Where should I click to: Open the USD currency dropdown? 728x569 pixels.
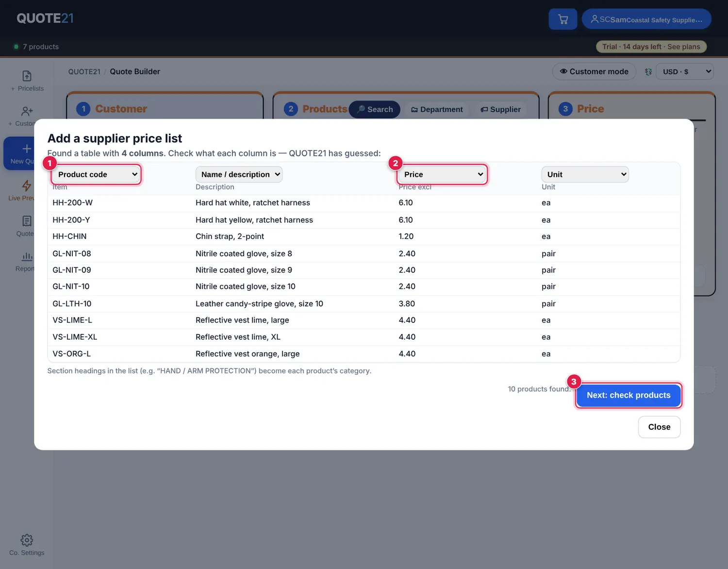pyautogui.click(x=684, y=72)
